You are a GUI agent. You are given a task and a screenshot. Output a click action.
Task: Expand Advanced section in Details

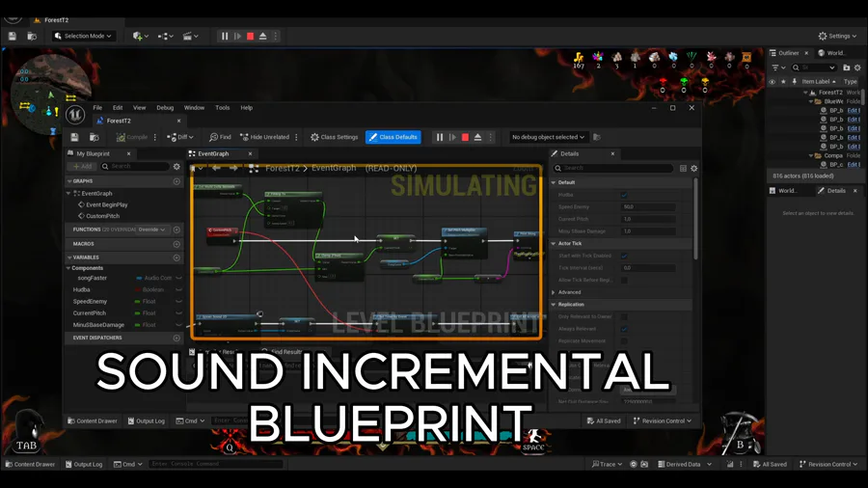(554, 292)
